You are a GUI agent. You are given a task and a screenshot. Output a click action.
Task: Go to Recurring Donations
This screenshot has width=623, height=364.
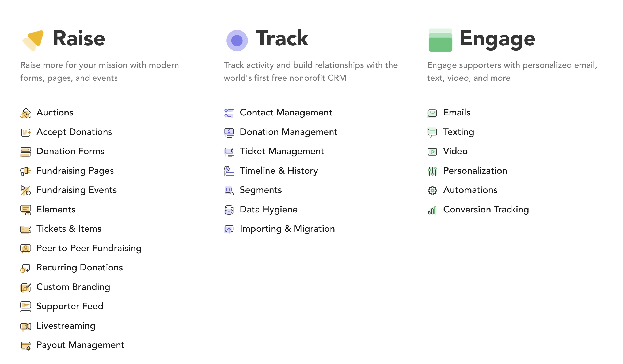click(79, 268)
